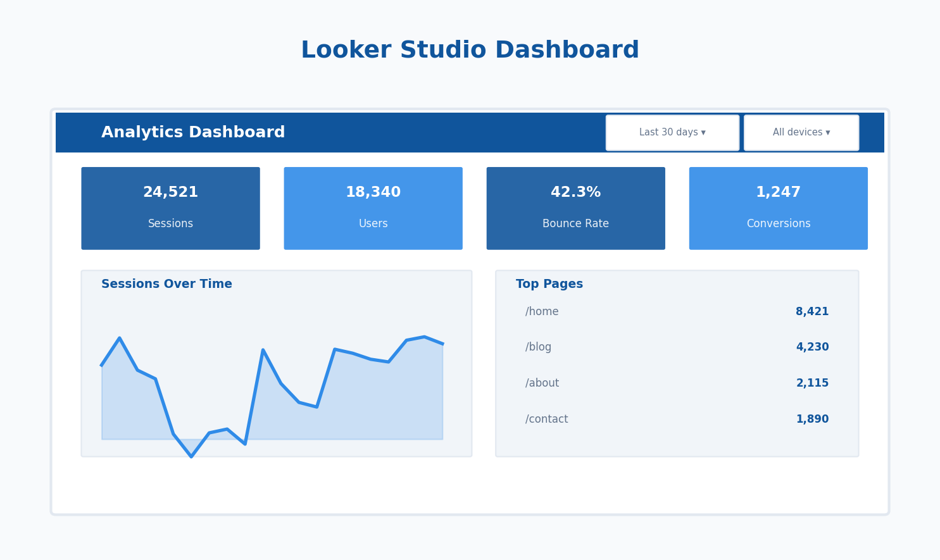Click the Sessions Over Time chart title

click(166, 283)
